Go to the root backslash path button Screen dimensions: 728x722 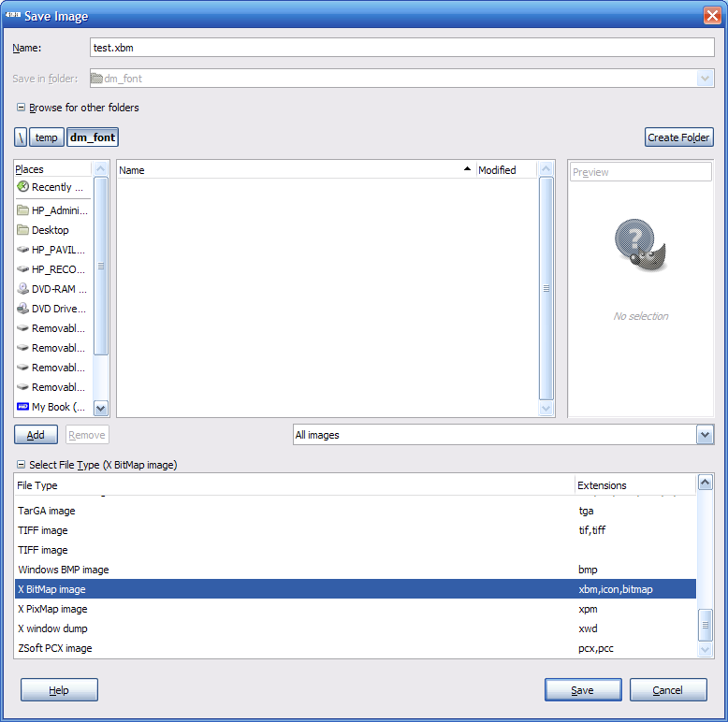click(x=21, y=137)
